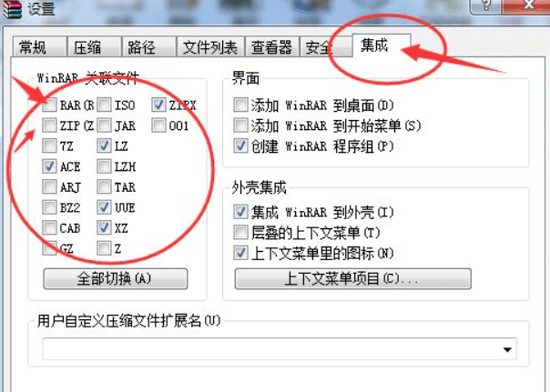Enable 添加 WinRAR 到桌面 option
The width and height of the screenshot is (550, 392).
coord(241,105)
